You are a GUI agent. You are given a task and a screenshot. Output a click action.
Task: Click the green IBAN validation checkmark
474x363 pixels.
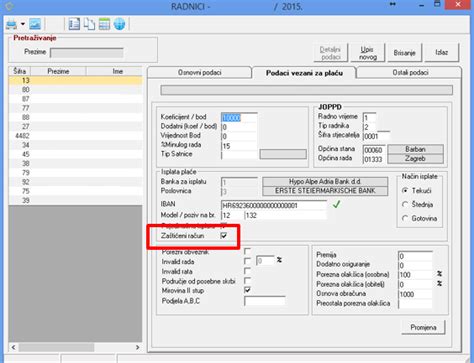coord(336,204)
